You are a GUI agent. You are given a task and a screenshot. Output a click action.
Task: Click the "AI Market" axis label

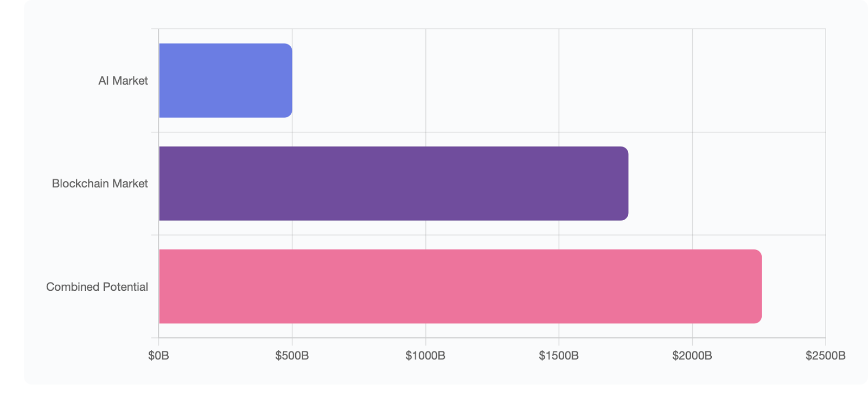pyautogui.click(x=123, y=81)
